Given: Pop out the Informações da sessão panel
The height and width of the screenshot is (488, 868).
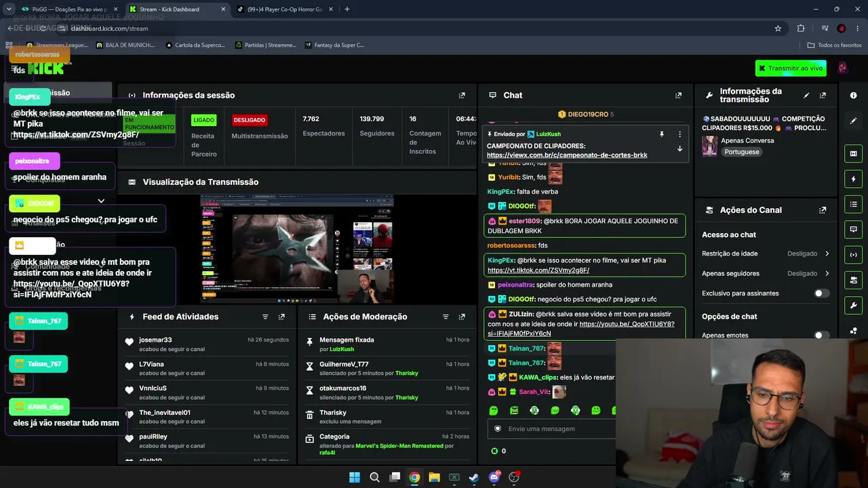Looking at the screenshot, I should pyautogui.click(x=462, y=96).
